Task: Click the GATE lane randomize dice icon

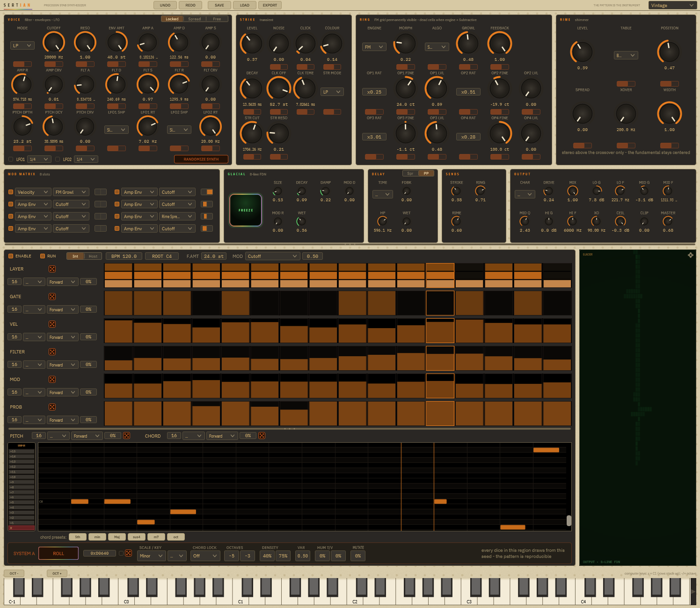Action: (52, 297)
